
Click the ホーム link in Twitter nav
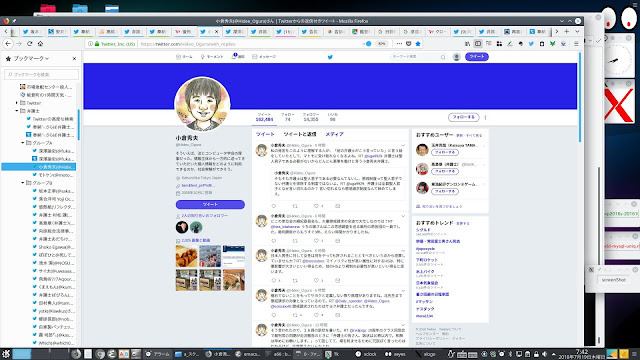184,57
